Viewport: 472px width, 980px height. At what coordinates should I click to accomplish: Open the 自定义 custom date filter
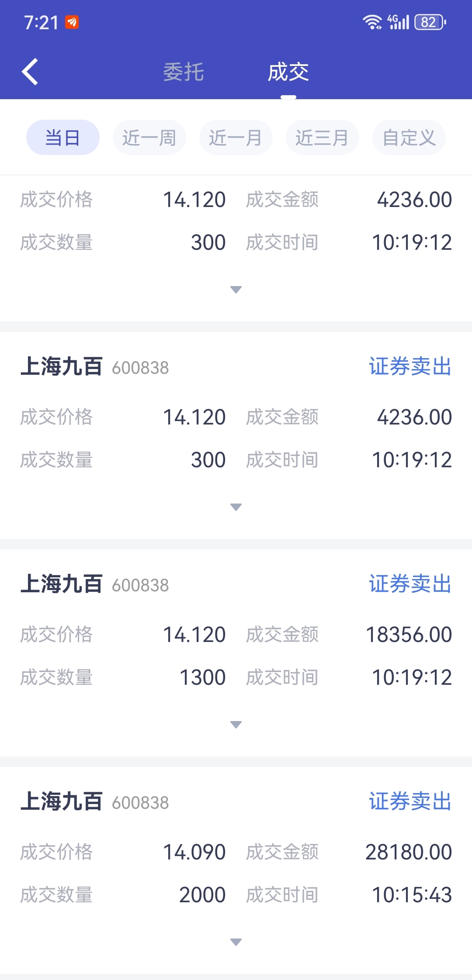pos(409,138)
